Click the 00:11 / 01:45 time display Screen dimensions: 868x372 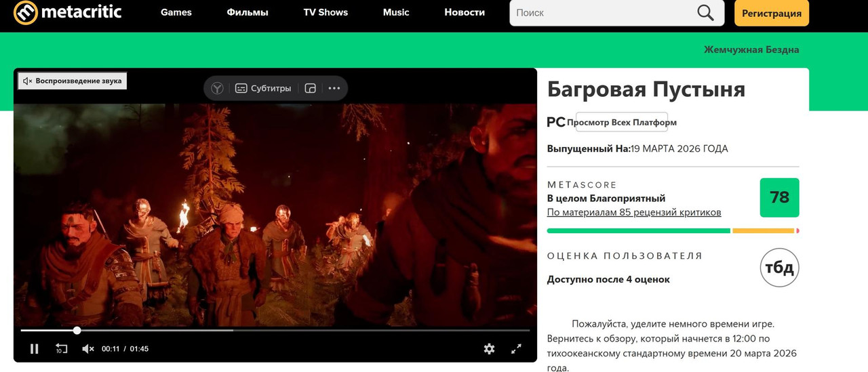pos(125,349)
